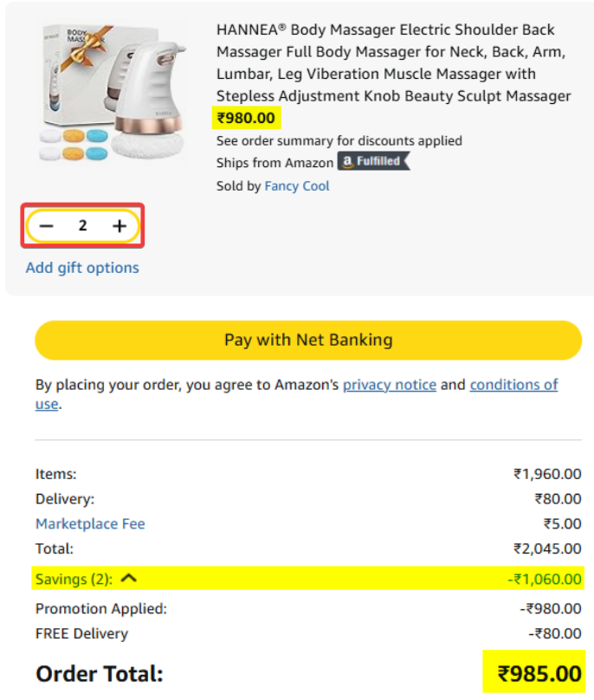The image size is (594, 700).
Task: Click the Marketplace Fee link
Action: point(90,524)
